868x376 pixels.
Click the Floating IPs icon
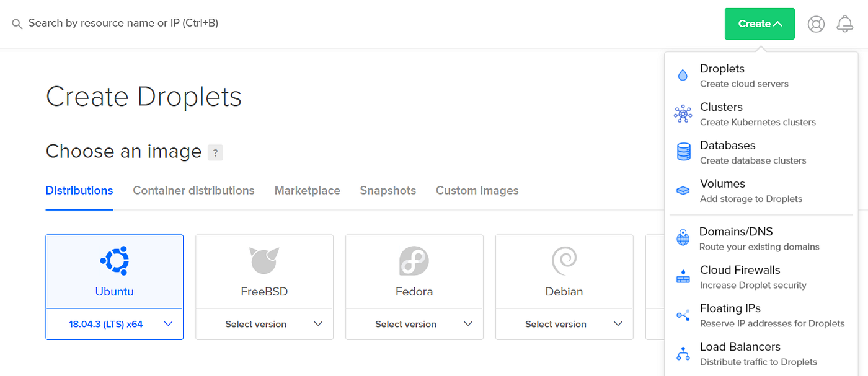click(683, 315)
